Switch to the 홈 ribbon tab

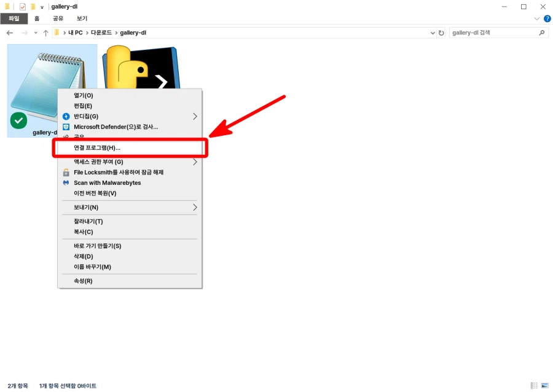[x=37, y=18]
